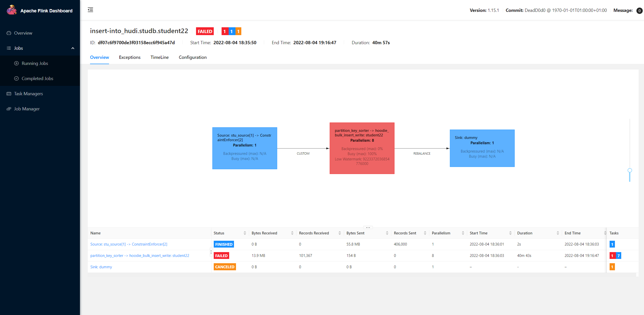Sort table by Duration column
Viewport: 644px width, 315px height.
pos(558,233)
